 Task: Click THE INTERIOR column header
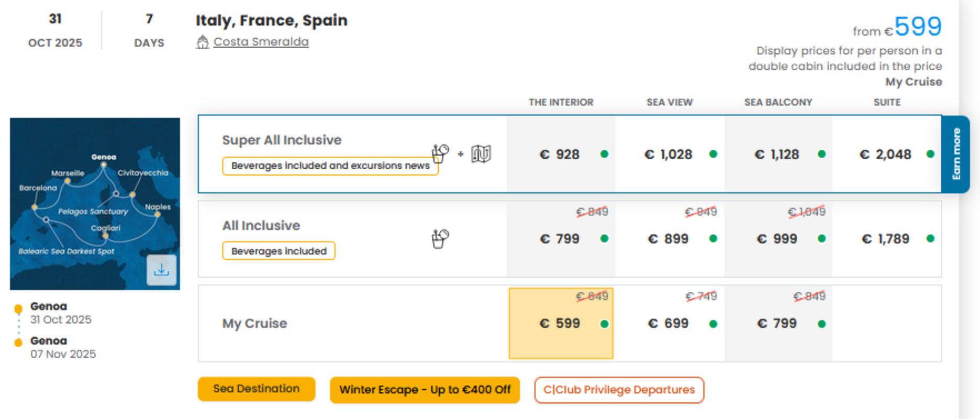pos(561,102)
